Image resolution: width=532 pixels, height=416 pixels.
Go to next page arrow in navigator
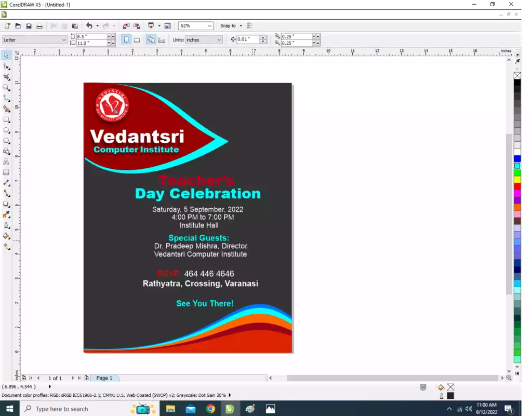click(x=73, y=378)
